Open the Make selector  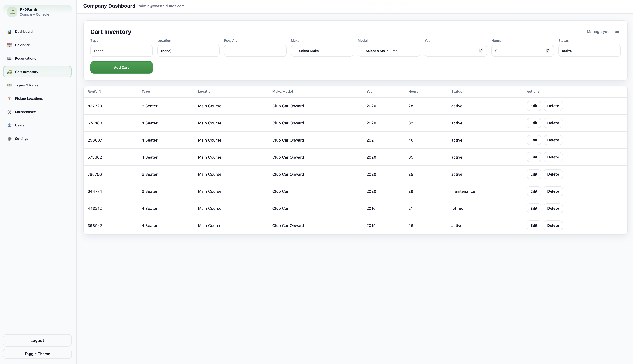pos(322,51)
